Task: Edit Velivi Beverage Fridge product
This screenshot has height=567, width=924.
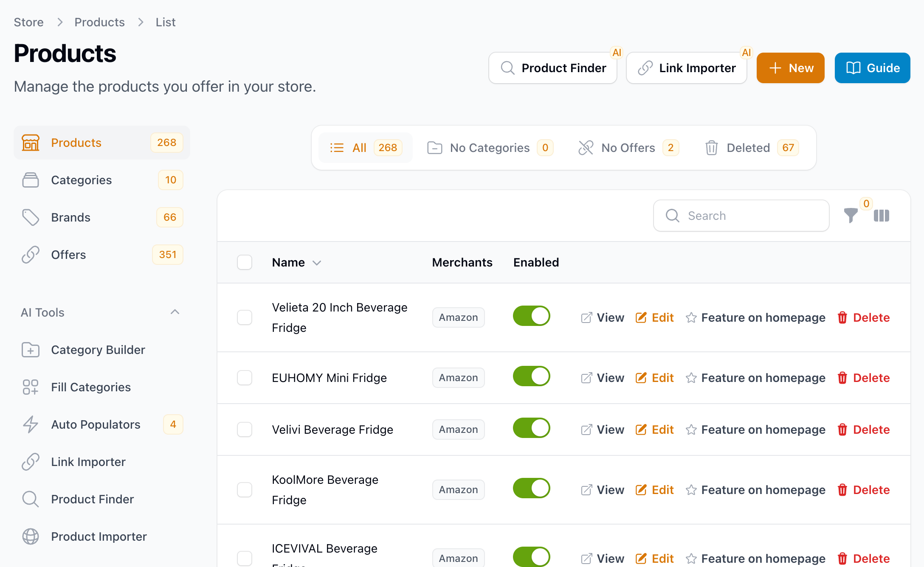Action: click(654, 429)
